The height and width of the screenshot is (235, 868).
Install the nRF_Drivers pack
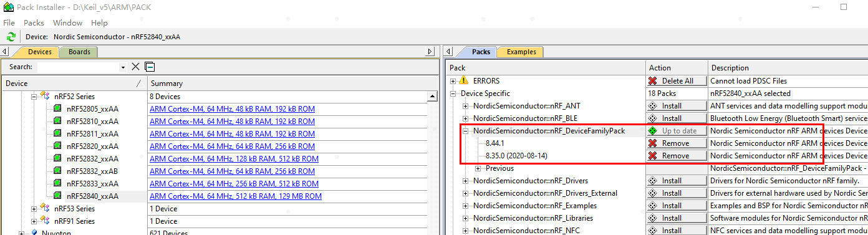(x=677, y=181)
